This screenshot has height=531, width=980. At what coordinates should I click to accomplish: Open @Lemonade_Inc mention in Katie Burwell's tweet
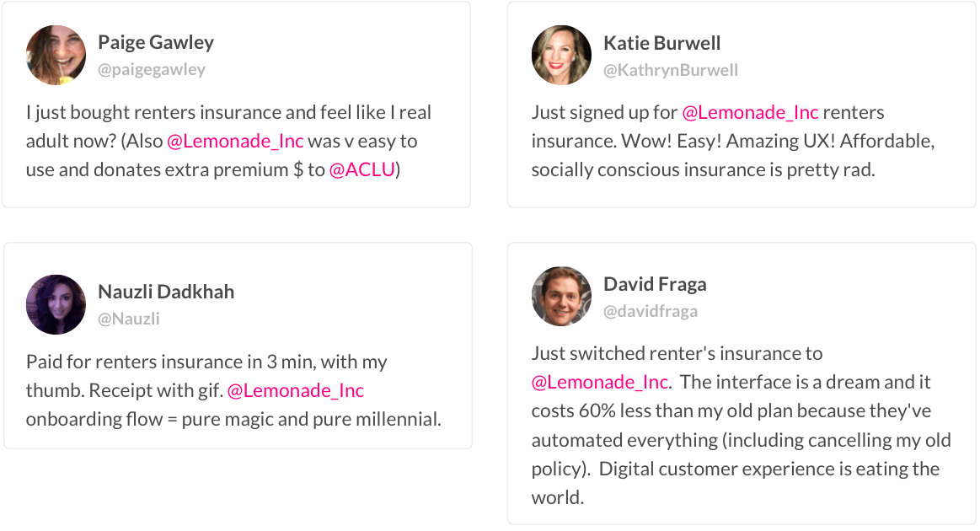click(750, 112)
